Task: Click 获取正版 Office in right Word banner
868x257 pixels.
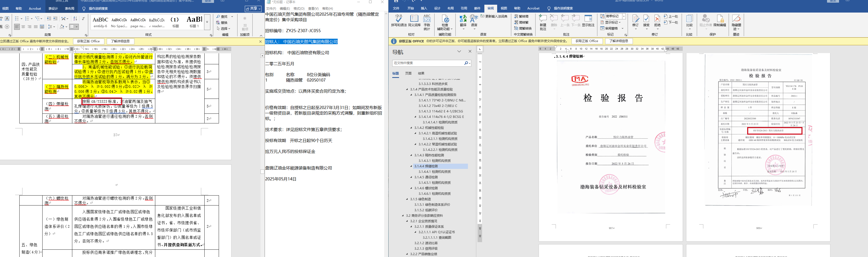Action: (x=587, y=41)
